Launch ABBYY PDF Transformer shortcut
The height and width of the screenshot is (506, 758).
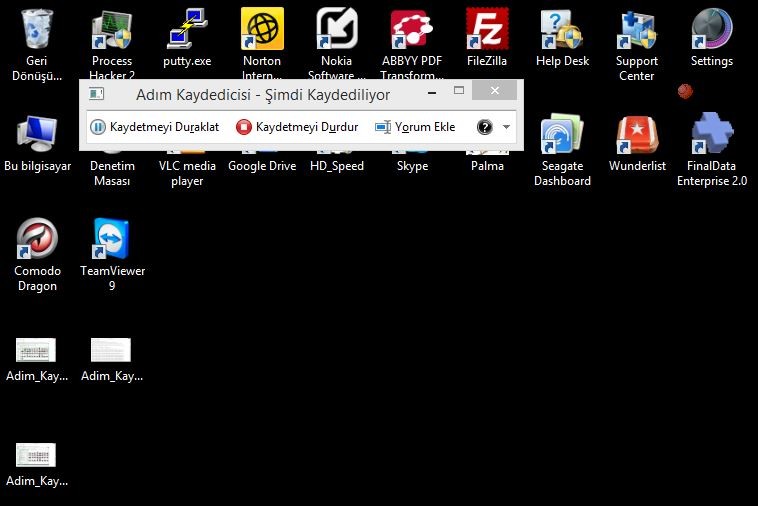(412, 30)
